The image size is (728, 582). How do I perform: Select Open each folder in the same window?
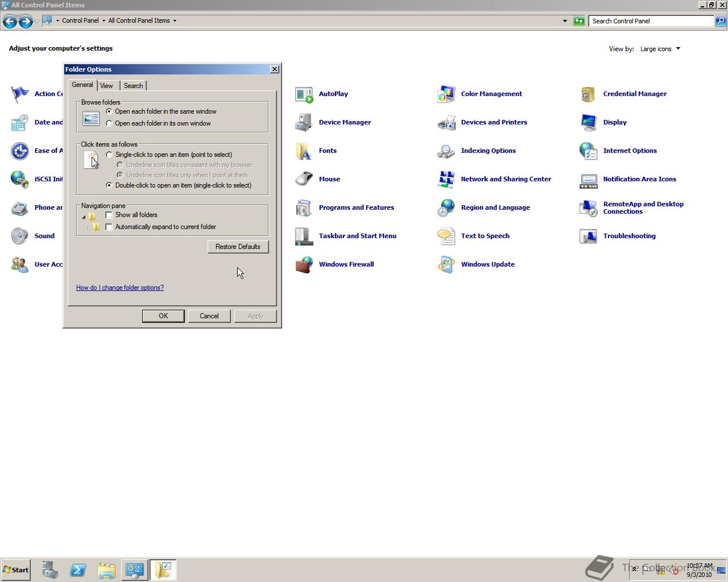[109, 111]
